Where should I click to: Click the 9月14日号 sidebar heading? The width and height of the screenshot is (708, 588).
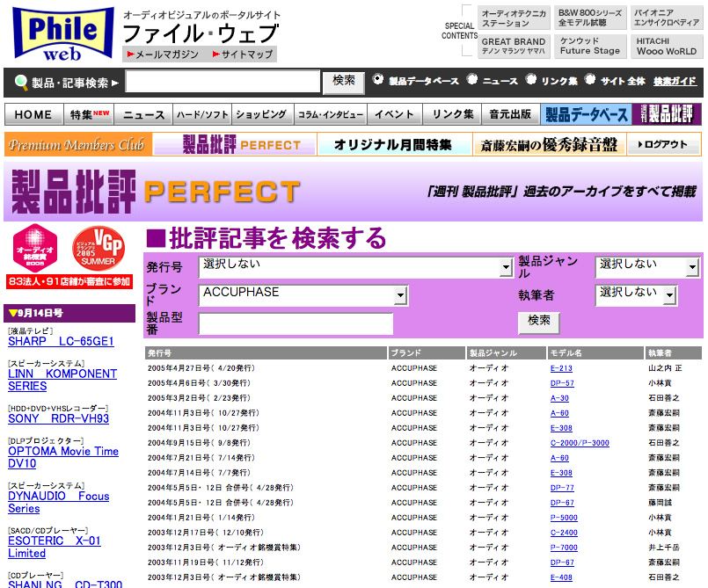click(x=69, y=313)
